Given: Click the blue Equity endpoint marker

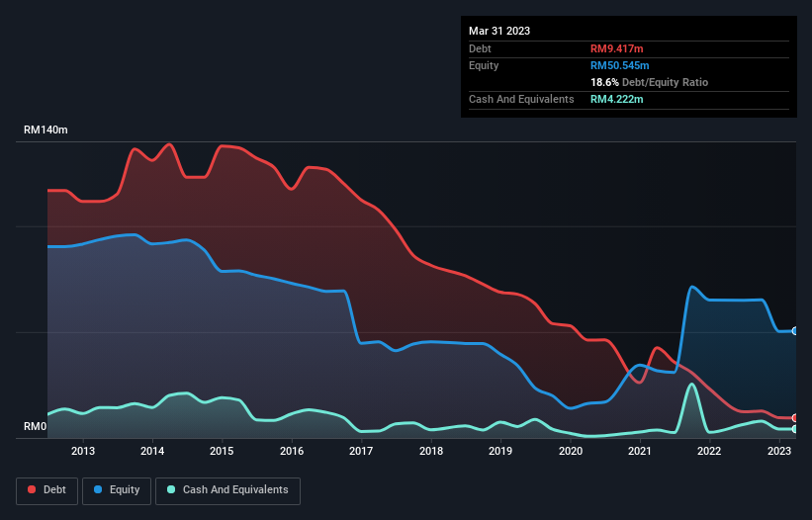Looking at the screenshot, I should (x=795, y=330).
